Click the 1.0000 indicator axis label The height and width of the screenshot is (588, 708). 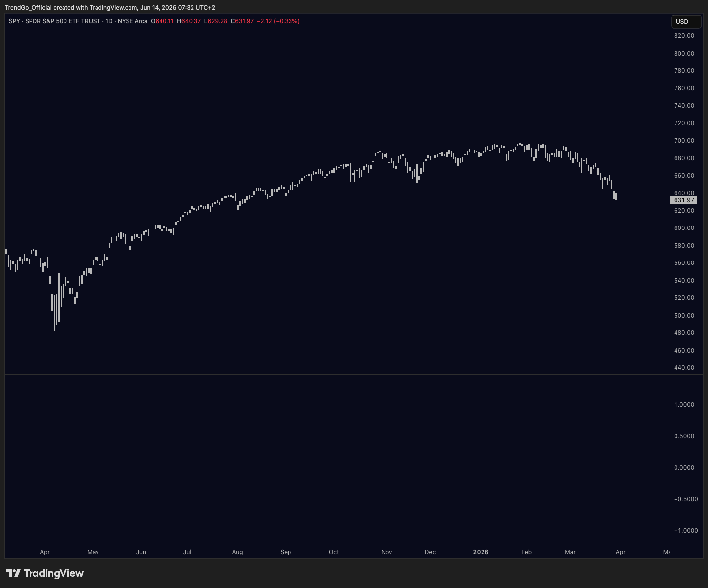pos(684,405)
